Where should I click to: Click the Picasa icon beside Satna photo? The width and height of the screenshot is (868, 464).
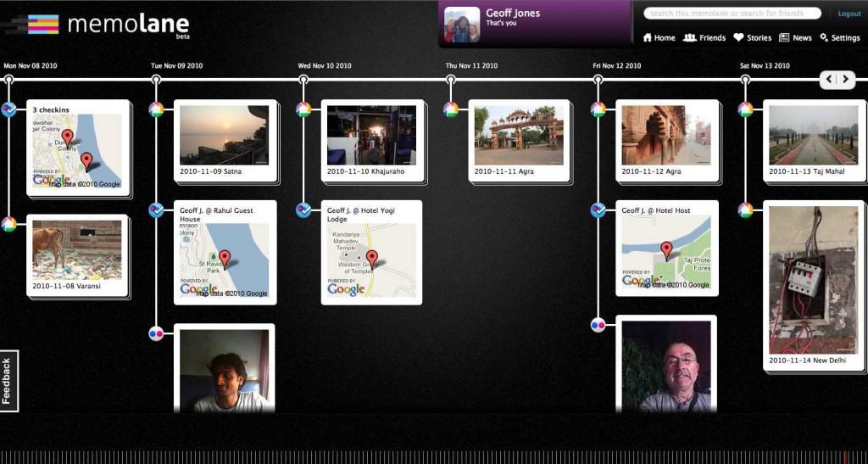[156, 109]
